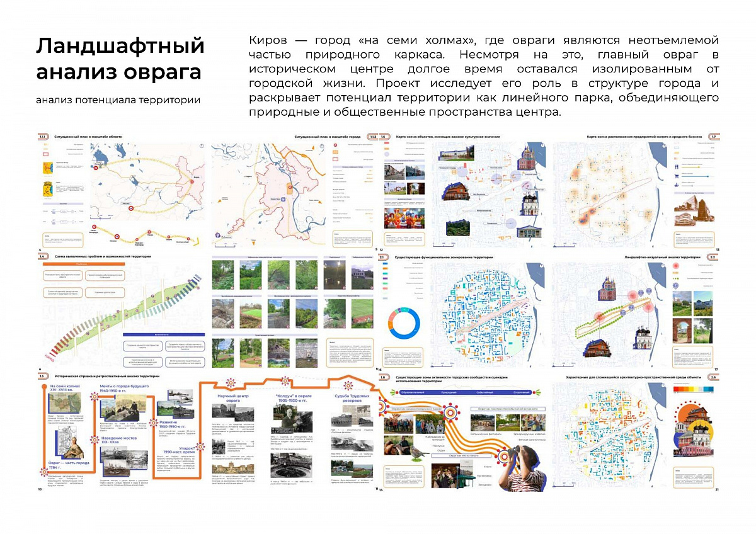The image size is (756, 534).
Task: Click the 'РЕКА' label on the ravine scheme
Action: pyautogui.click(x=198, y=277)
